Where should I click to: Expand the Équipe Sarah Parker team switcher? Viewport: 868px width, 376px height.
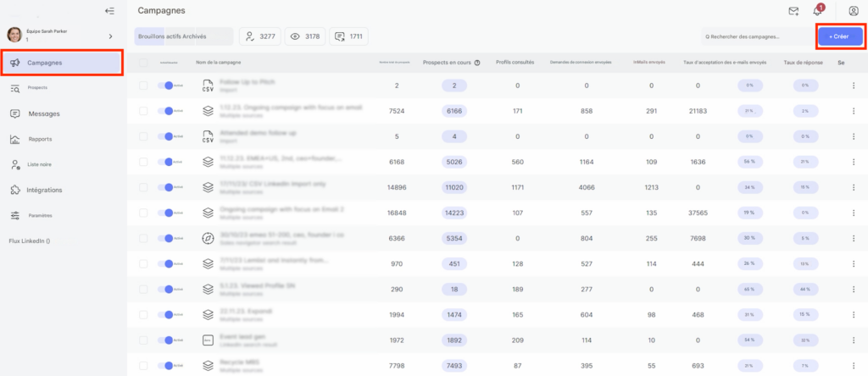point(111,36)
